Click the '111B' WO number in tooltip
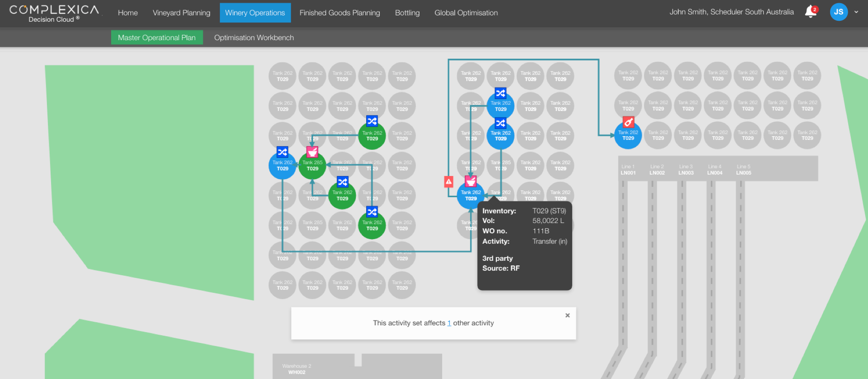 click(x=541, y=231)
